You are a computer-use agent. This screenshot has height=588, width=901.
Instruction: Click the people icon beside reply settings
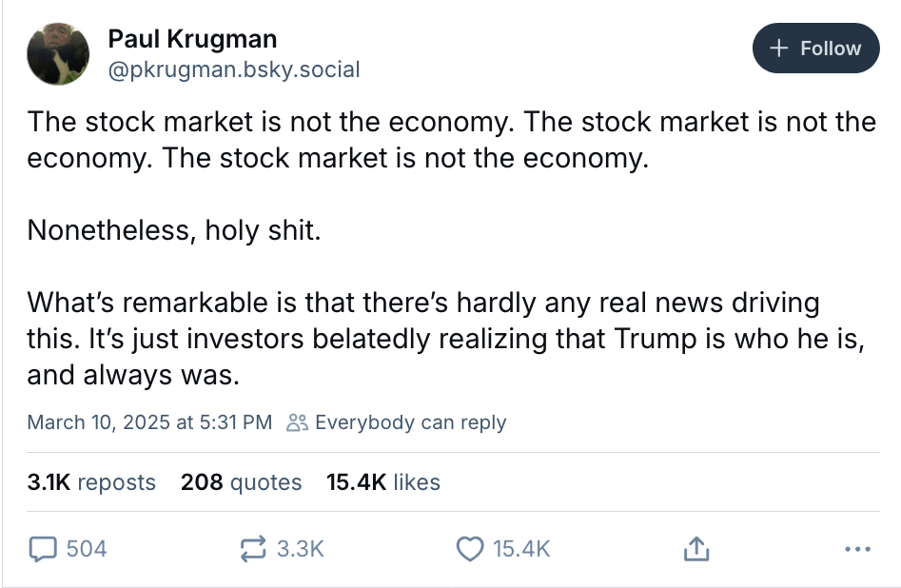pos(298,422)
